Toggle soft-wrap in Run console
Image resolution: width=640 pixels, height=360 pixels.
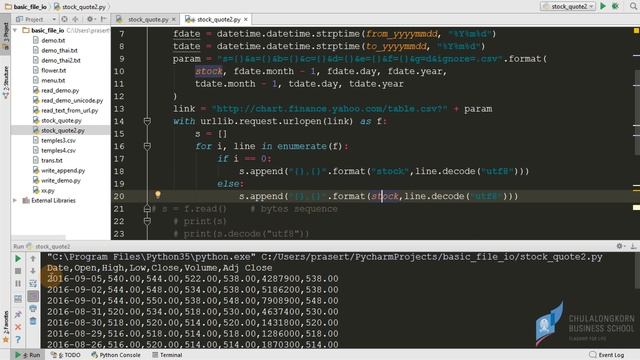point(33,283)
